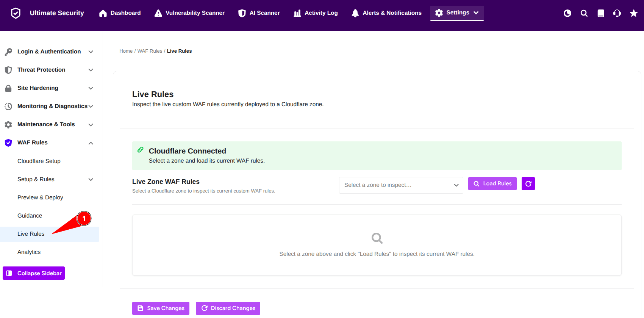The height and width of the screenshot is (318, 644).
Task: Collapse the WAF Rules section chevron
Action: pyautogui.click(x=91, y=143)
